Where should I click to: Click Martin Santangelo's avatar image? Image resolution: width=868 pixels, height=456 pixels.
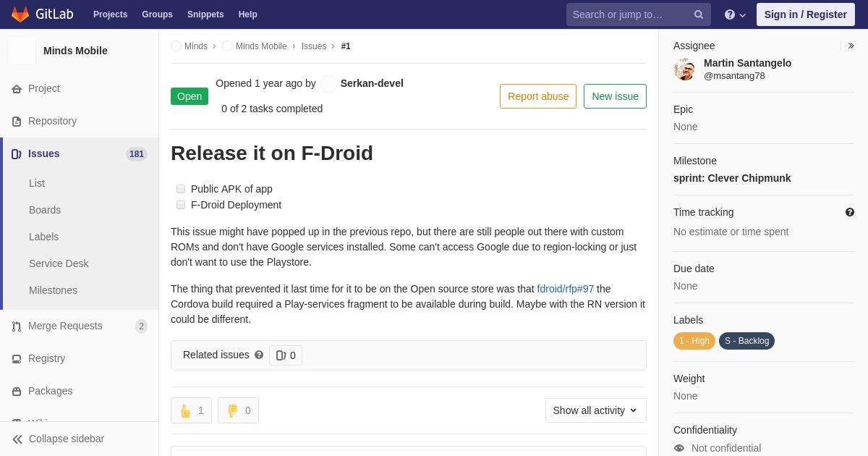click(684, 69)
